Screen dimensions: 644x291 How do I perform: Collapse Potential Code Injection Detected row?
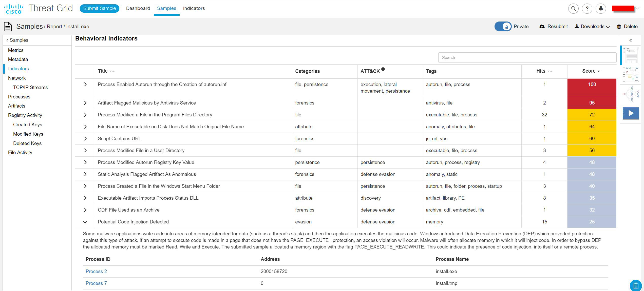[x=85, y=222]
